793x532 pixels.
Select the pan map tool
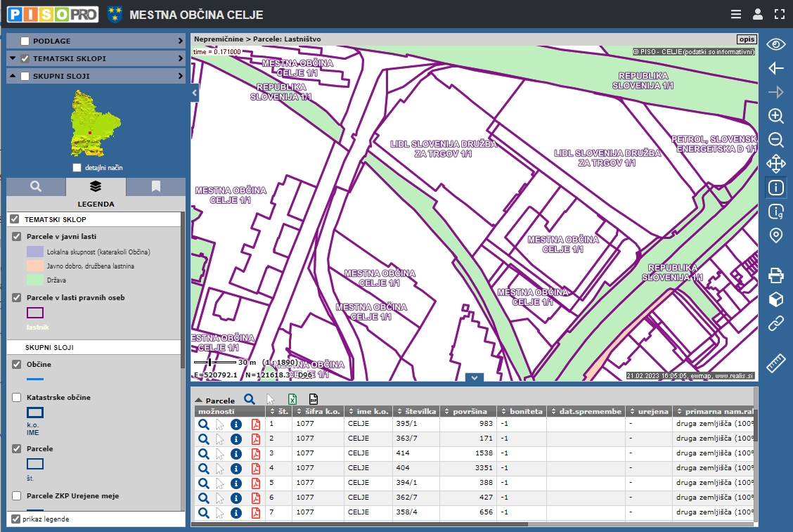pyautogui.click(x=775, y=164)
